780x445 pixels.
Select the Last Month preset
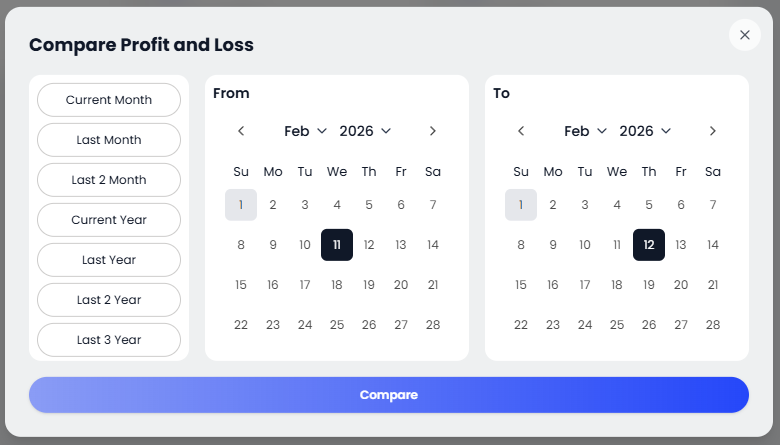click(x=109, y=140)
